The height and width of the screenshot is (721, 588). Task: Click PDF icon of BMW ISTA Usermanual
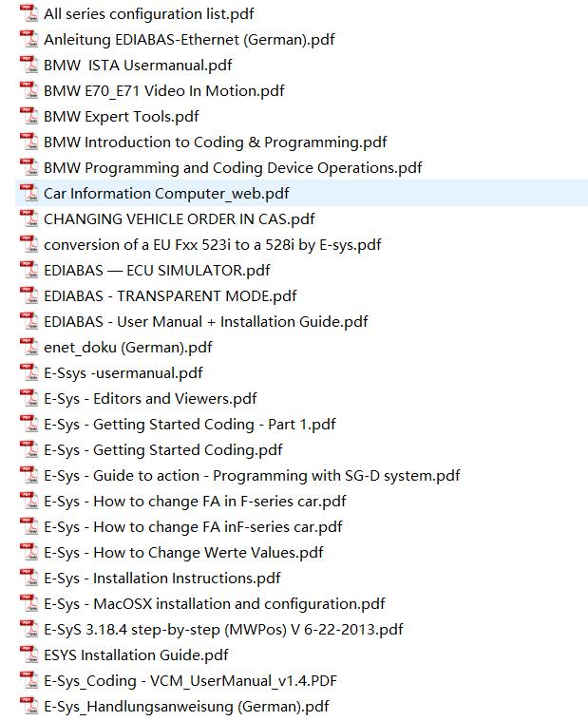tap(28, 66)
